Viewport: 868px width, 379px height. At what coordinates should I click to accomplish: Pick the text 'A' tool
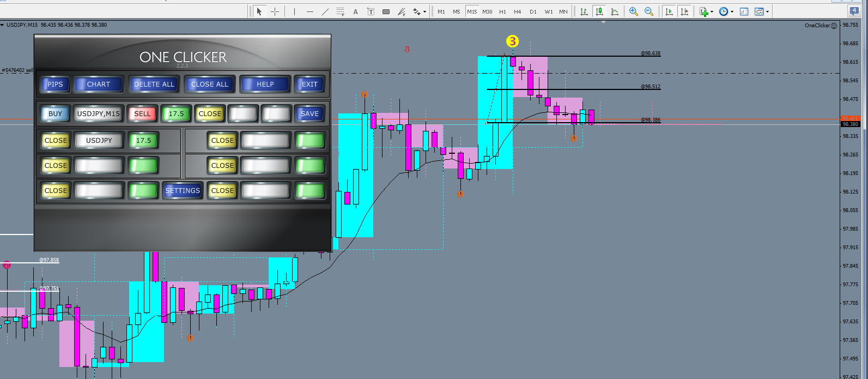coord(356,11)
